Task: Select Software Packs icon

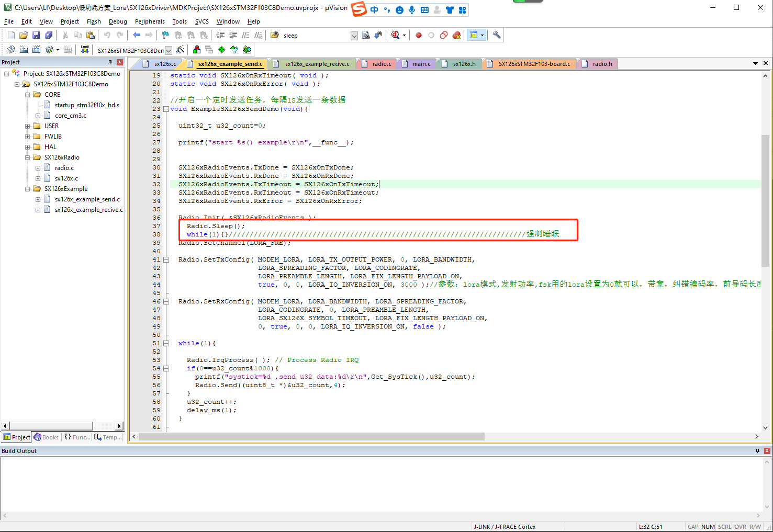Action: (234, 50)
